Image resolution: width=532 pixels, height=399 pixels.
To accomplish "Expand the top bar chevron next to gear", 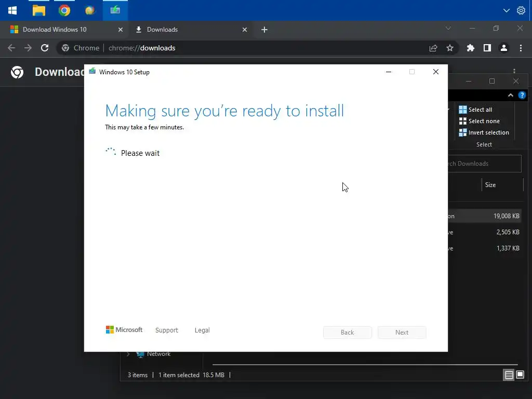I will (506, 10).
